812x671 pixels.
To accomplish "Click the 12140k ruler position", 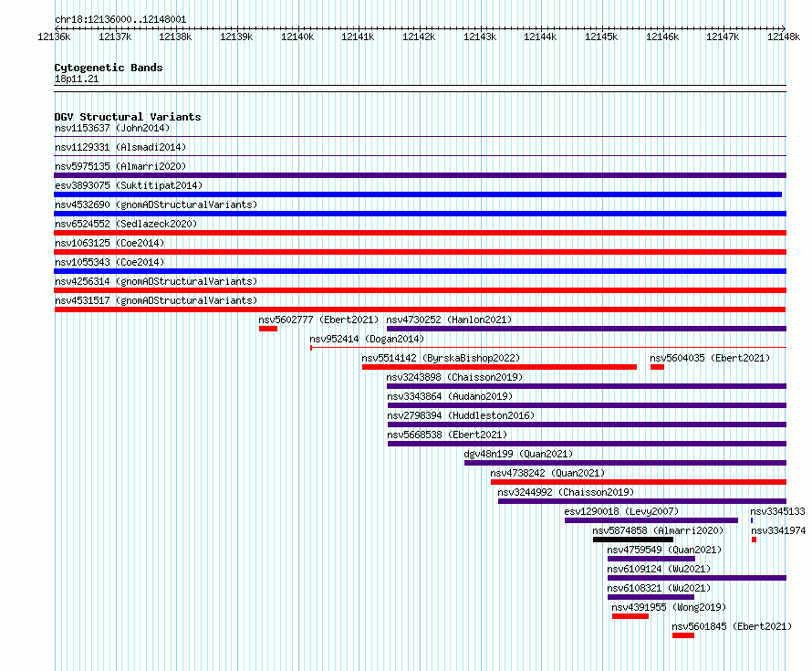I will [297, 37].
